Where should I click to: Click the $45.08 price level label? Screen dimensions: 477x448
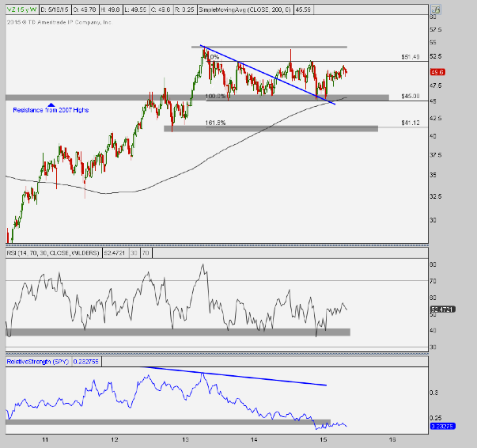[409, 97]
